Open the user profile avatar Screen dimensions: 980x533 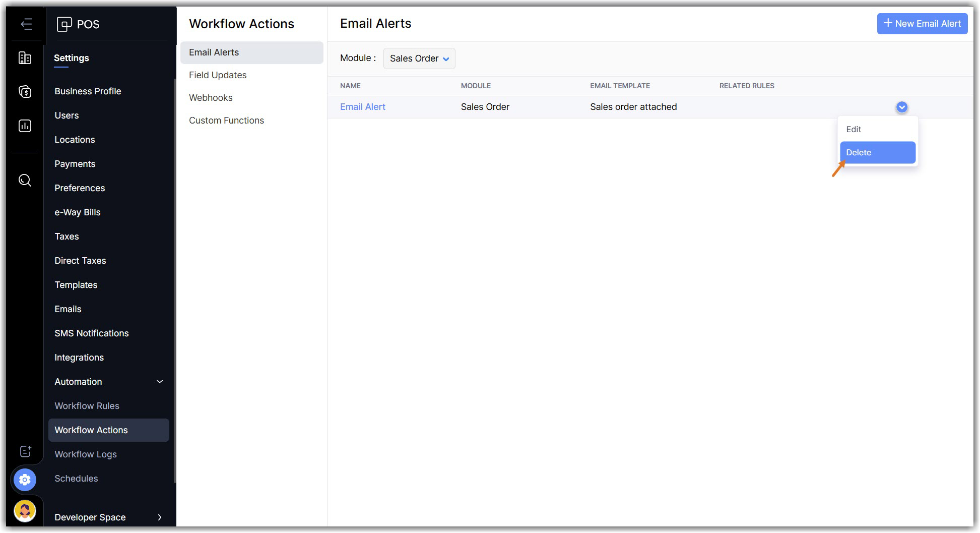[x=25, y=511]
